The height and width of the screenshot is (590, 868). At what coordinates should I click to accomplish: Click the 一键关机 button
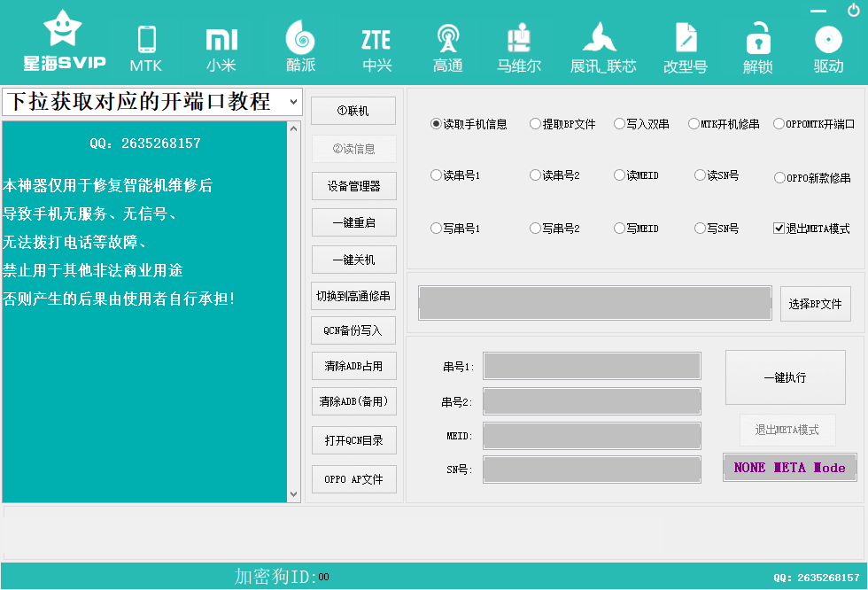click(x=353, y=260)
